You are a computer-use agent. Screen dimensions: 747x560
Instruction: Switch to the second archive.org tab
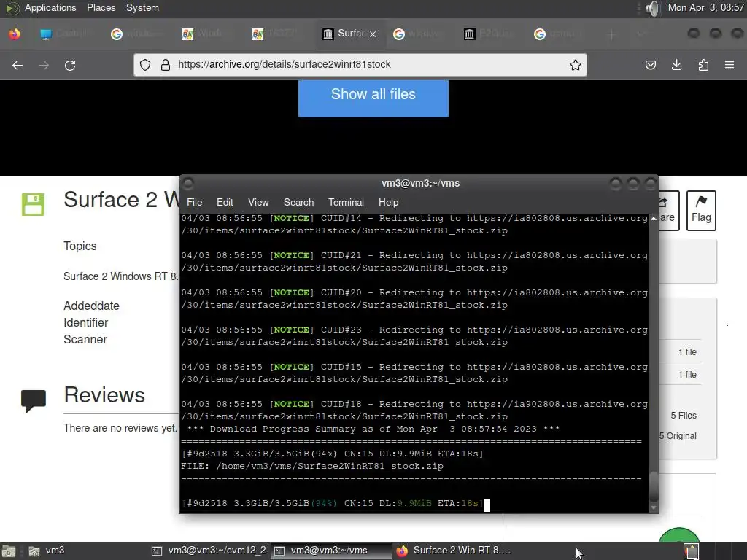pos(489,34)
